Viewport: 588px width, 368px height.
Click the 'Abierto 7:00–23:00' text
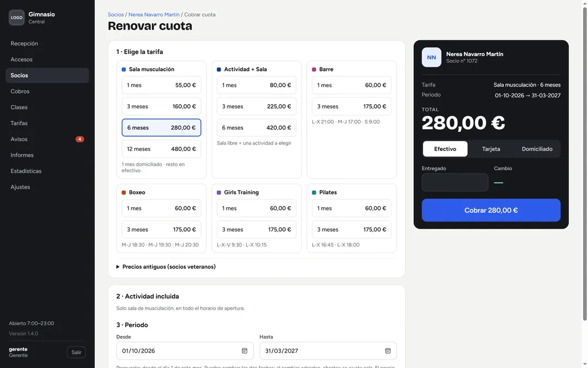(x=32, y=323)
